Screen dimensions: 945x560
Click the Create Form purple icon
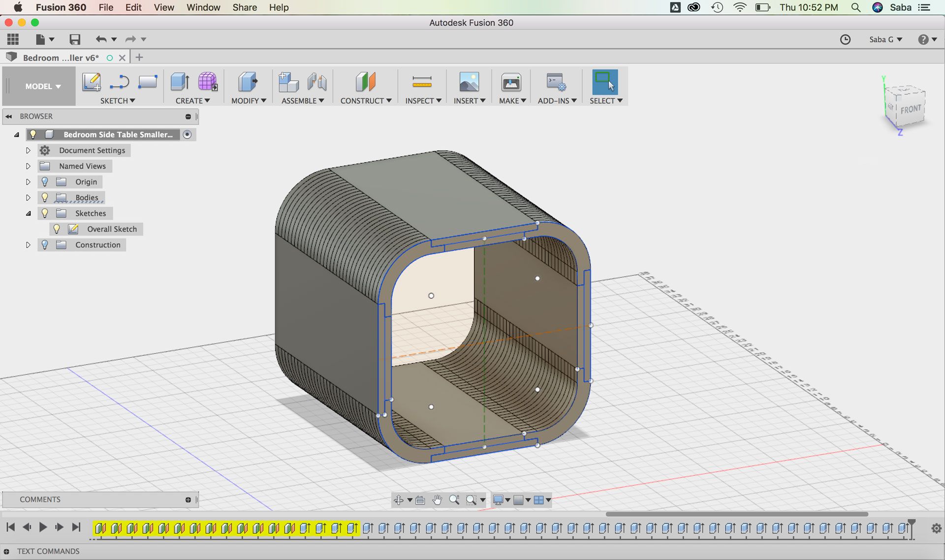click(x=208, y=82)
